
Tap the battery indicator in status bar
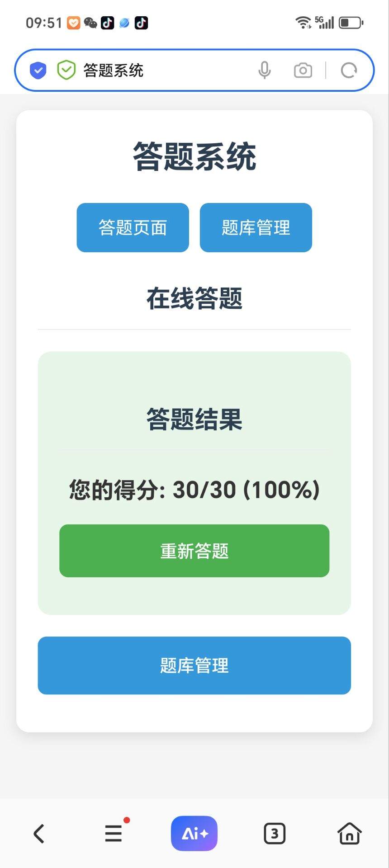point(351,22)
